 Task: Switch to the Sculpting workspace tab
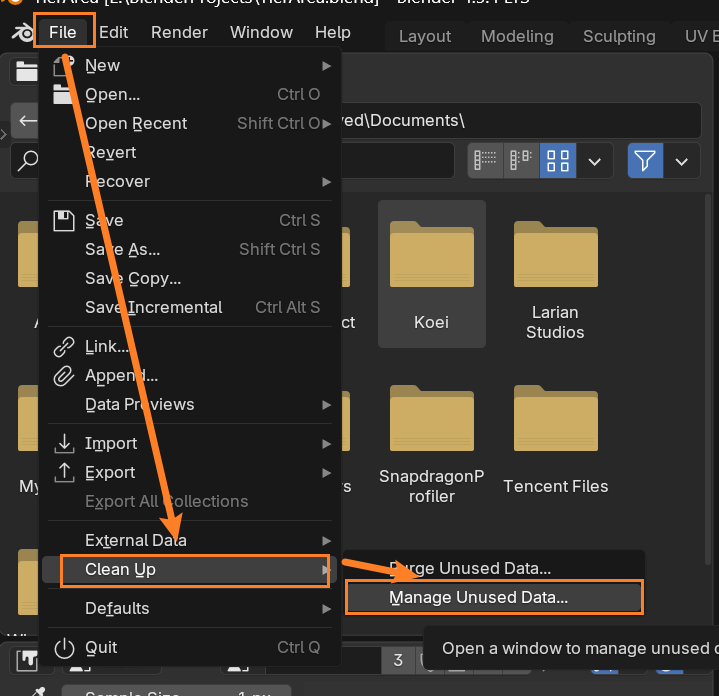[619, 36]
